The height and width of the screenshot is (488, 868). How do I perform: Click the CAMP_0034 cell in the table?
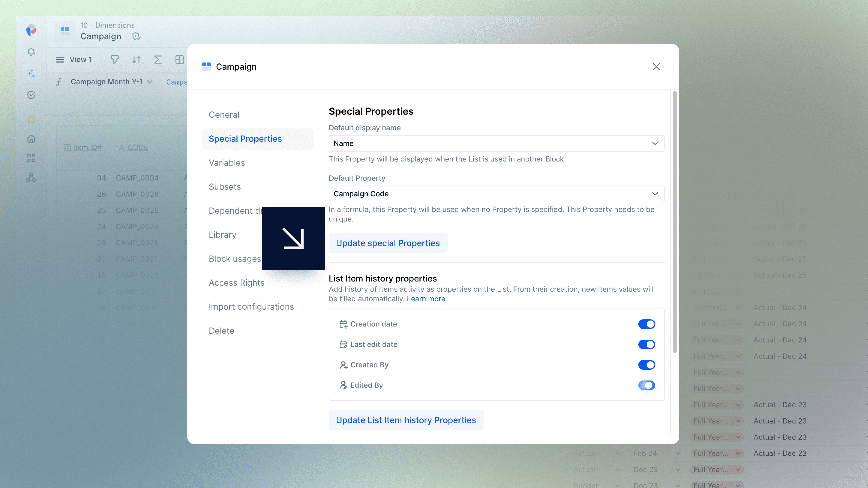coord(137,178)
